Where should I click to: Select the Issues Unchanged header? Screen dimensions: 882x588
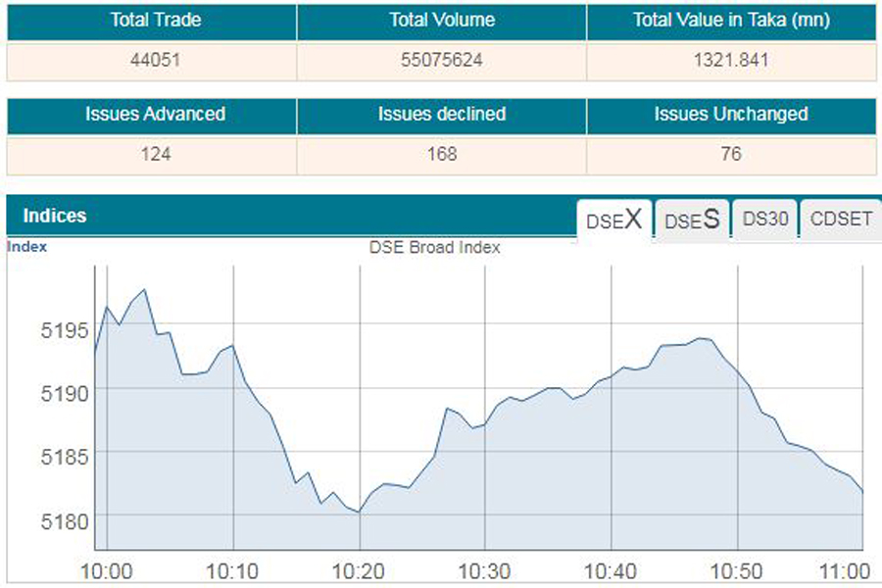(x=731, y=114)
